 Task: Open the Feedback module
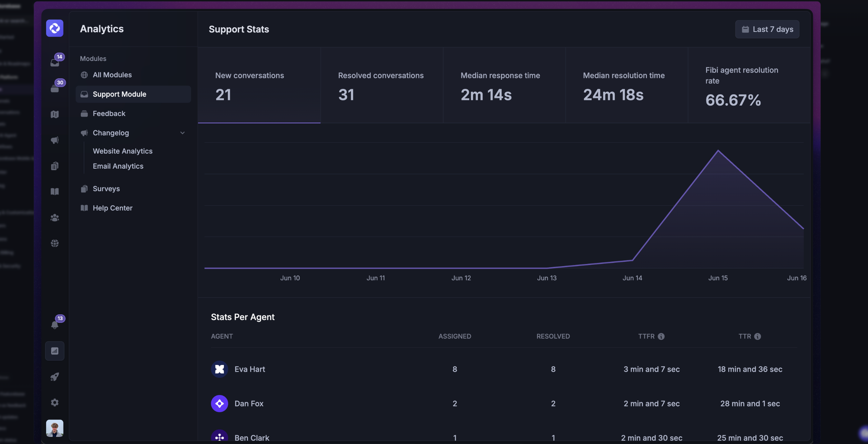[x=109, y=113]
